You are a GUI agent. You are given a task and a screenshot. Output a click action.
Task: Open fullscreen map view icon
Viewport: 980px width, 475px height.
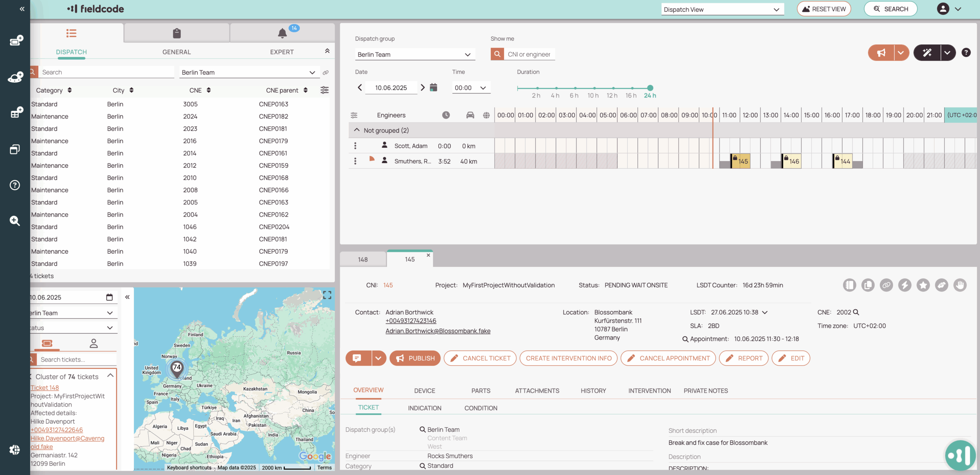(x=327, y=295)
